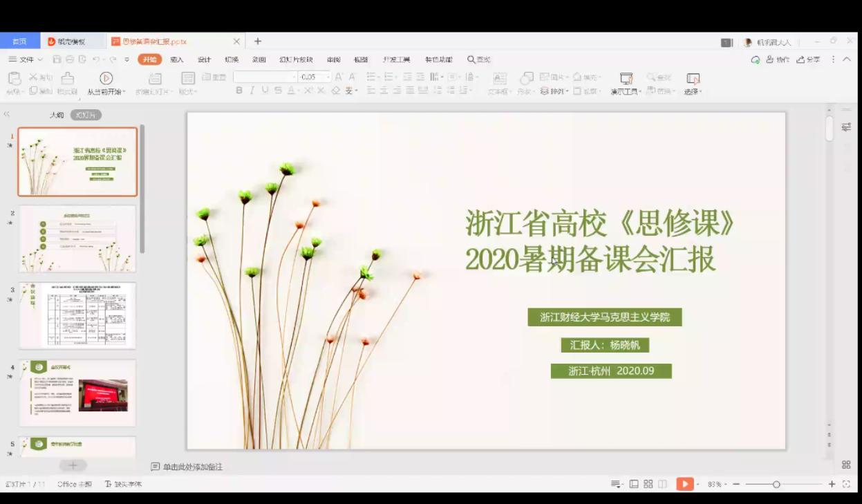Open the 设计 (Design) ribbon tab

point(204,59)
